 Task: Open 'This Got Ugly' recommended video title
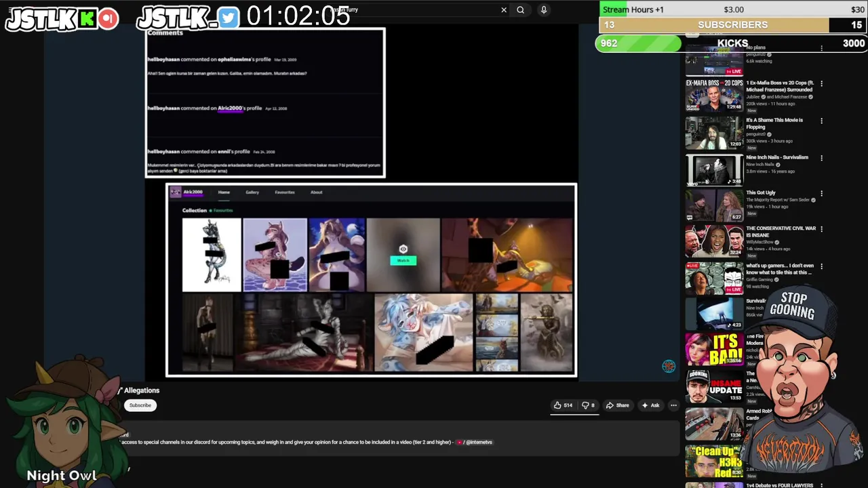click(x=761, y=192)
